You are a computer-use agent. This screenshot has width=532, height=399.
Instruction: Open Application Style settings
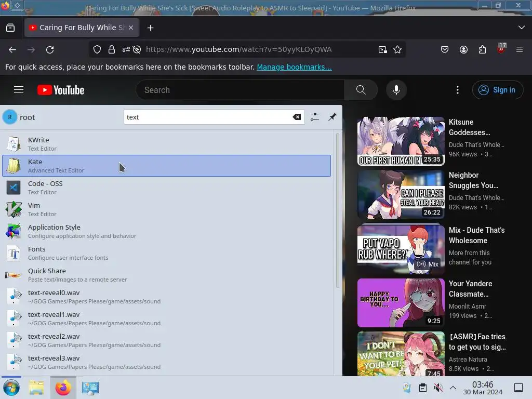167,231
